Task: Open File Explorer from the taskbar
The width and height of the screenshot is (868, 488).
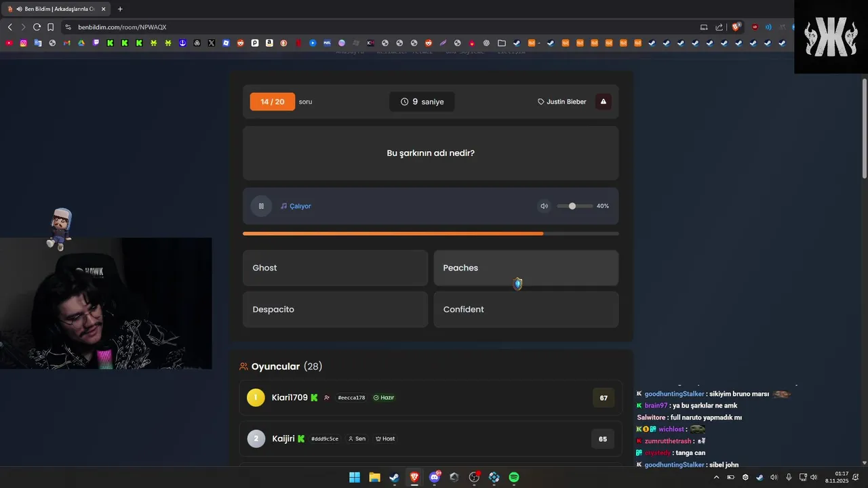Action: coord(374,477)
